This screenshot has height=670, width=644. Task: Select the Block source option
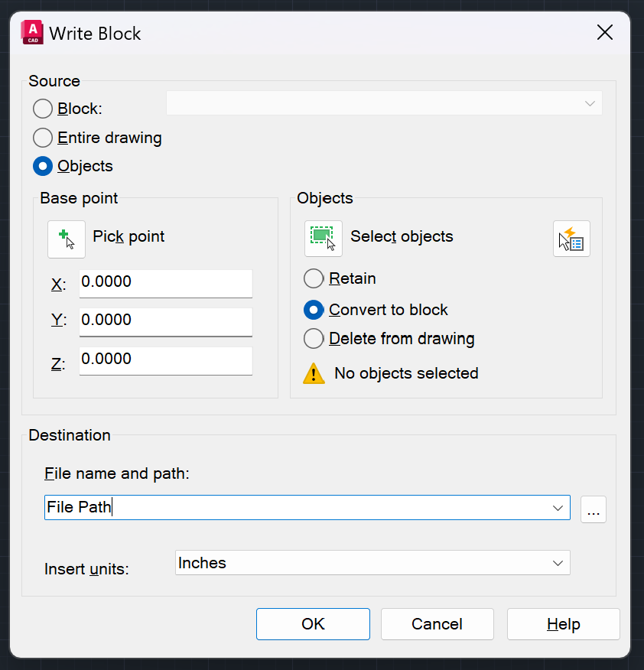click(44, 109)
